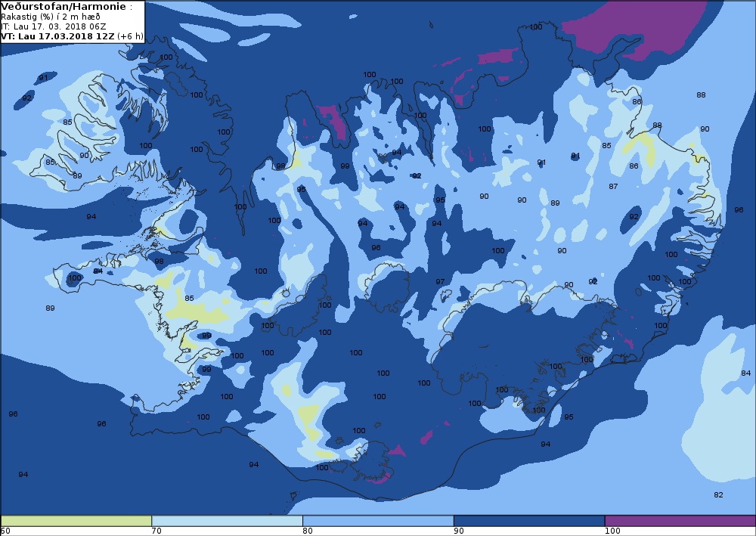Click the pale blue 70–80 legend color band
Viewport: 756px width, 536px height.
227,521
